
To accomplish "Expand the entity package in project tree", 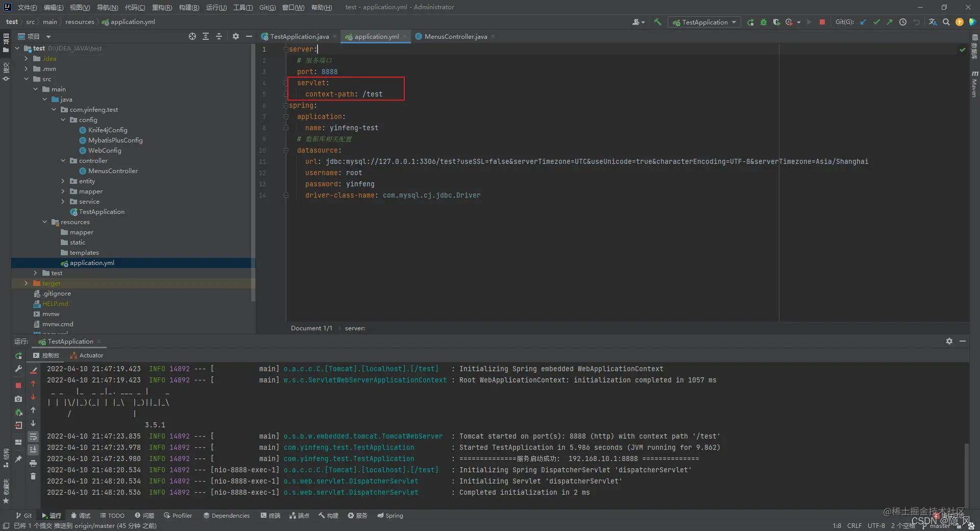I will point(63,181).
